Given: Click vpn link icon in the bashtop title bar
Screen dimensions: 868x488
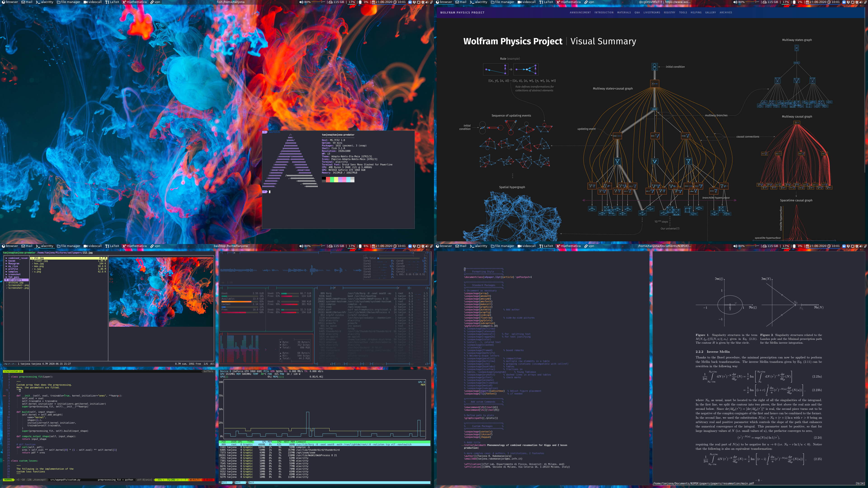Looking at the screenshot, I should click(152, 246).
